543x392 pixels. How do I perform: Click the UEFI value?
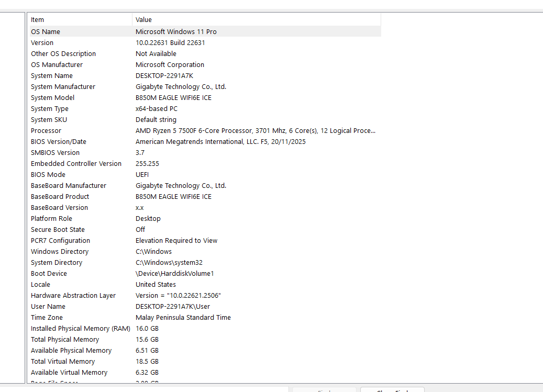tap(142, 175)
